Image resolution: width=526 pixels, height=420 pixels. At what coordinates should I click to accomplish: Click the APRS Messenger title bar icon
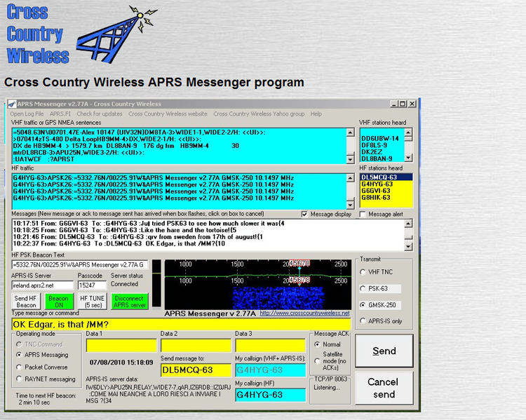tap(12, 104)
